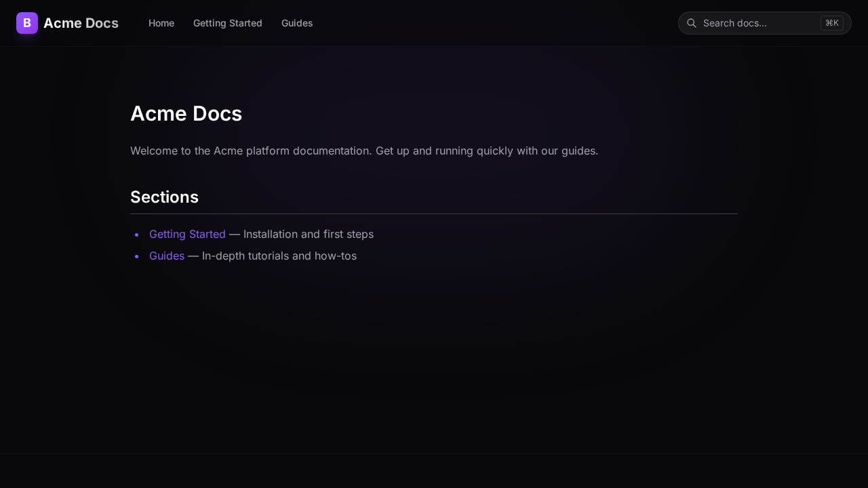Follow the Getting Started link under Sections
Image resolution: width=868 pixels, height=488 pixels.
click(x=187, y=234)
